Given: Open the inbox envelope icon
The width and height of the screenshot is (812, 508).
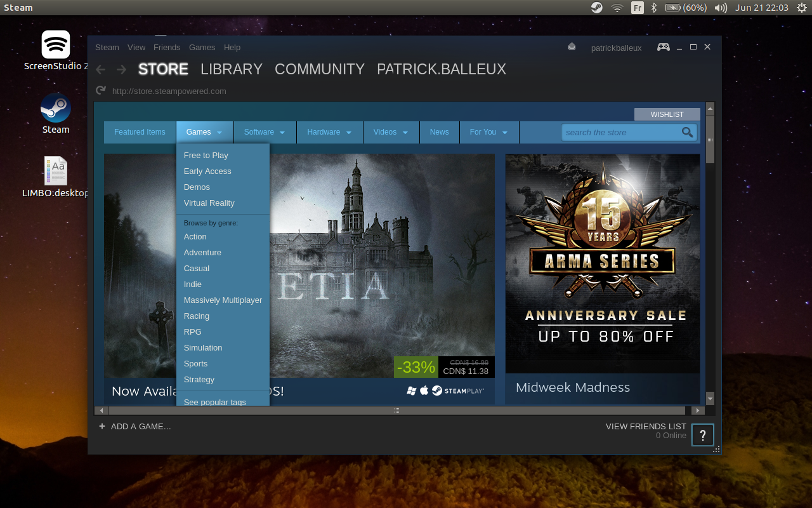Looking at the screenshot, I should pos(572,46).
